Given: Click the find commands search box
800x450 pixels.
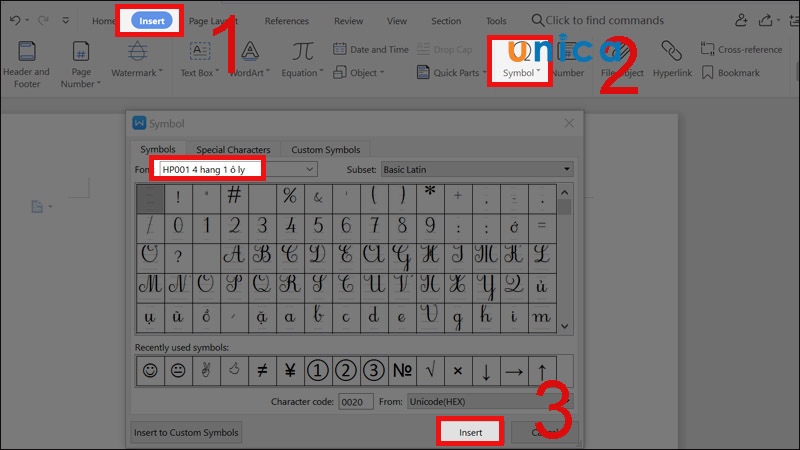Looking at the screenshot, I should click(598, 20).
